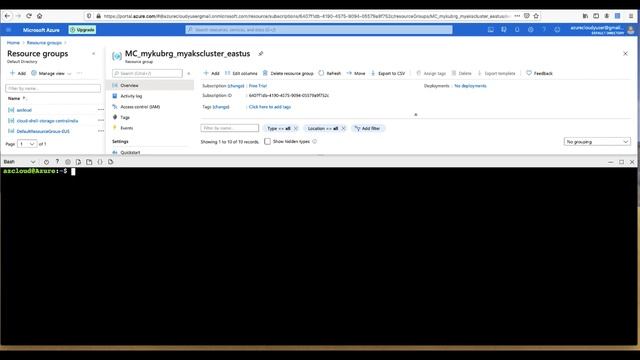This screenshot has width=640, height=360.
Task: Open DefaultResourceGroup-EUS resource group
Action: (x=43, y=131)
